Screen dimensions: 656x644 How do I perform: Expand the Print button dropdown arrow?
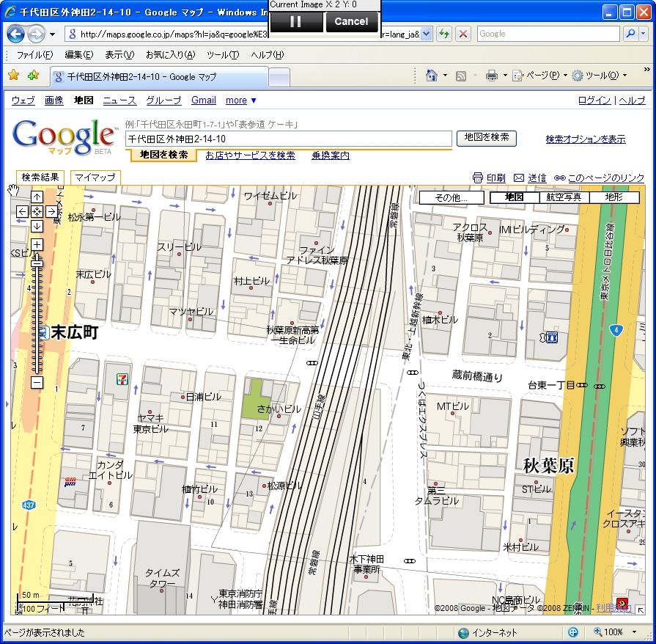[505, 76]
